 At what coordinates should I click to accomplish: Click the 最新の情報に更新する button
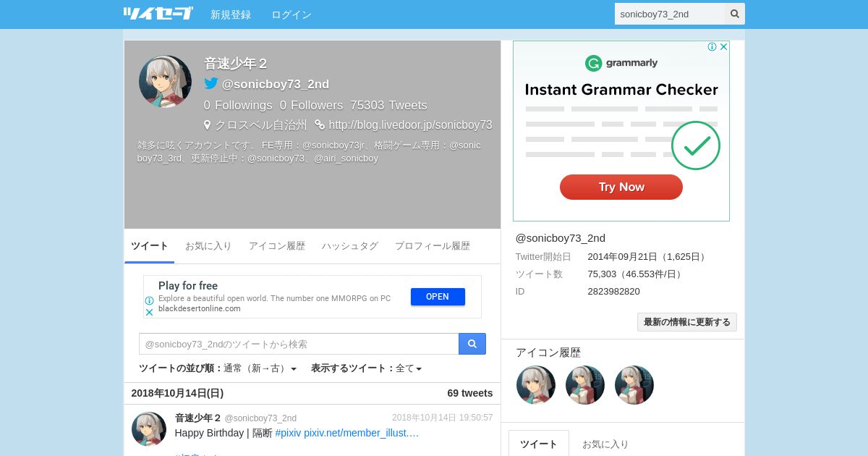[687, 322]
